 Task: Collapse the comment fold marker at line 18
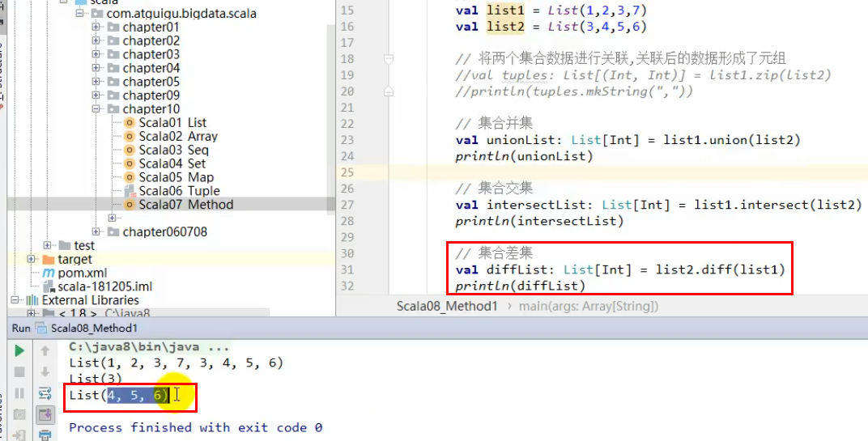point(389,58)
